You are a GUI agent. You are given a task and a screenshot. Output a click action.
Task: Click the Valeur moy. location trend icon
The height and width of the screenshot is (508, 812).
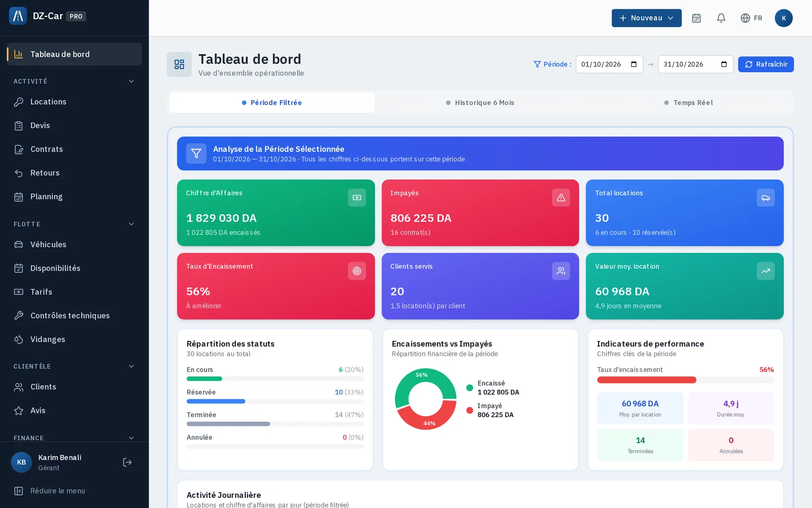(765, 271)
